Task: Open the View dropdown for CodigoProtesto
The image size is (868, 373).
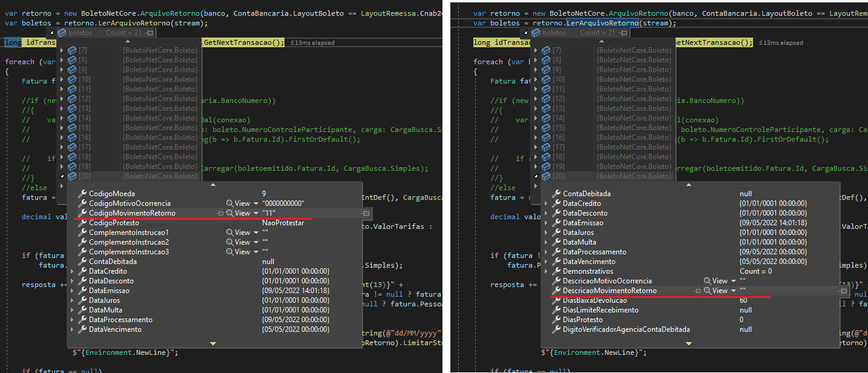Action: click(254, 222)
